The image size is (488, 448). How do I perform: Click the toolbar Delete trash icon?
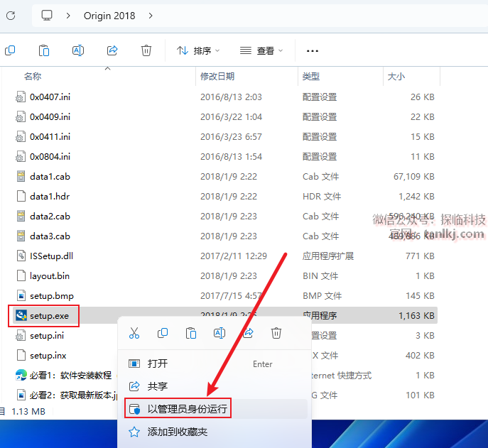[x=146, y=50]
